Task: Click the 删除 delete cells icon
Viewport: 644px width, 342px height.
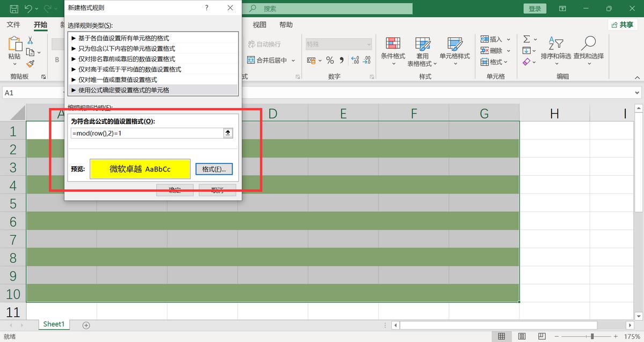Action: 484,50
